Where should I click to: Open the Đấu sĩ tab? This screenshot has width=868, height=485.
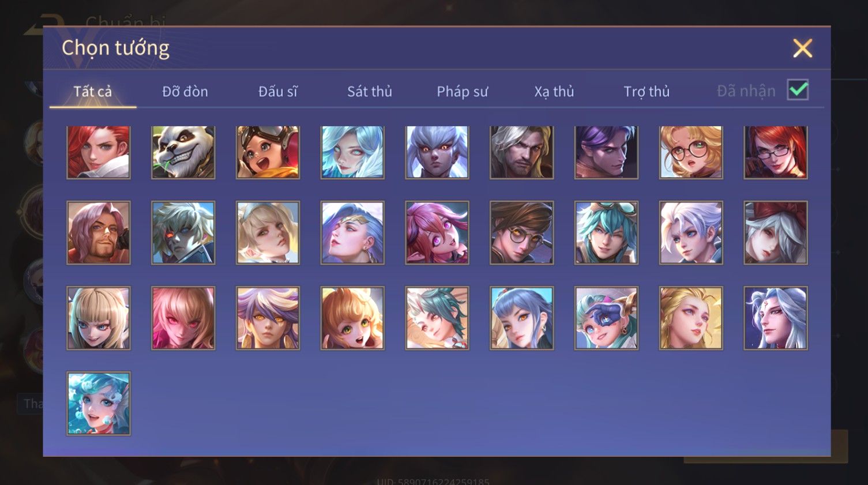[x=278, y=91]
